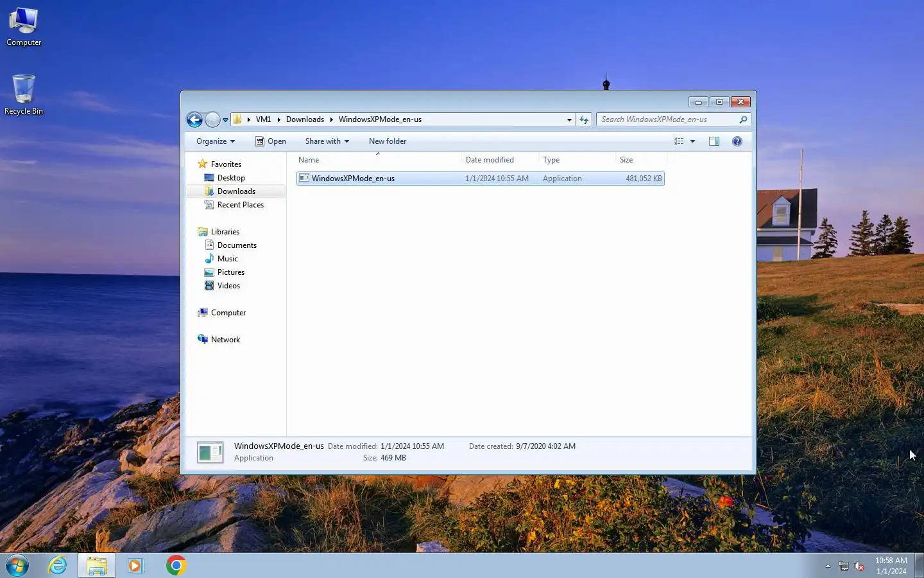Open Music library
924x578 pixels.
point(227,259)
